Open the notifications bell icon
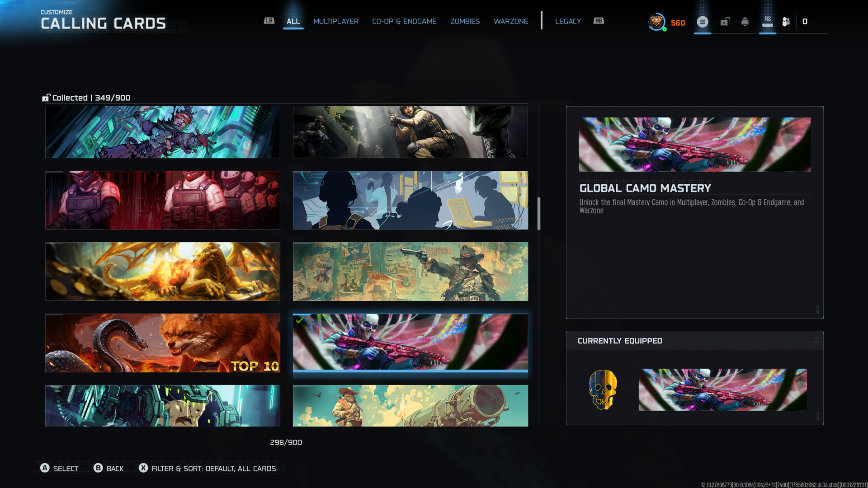The height and width of the screenshot is (488, 868). coord(745,22)
